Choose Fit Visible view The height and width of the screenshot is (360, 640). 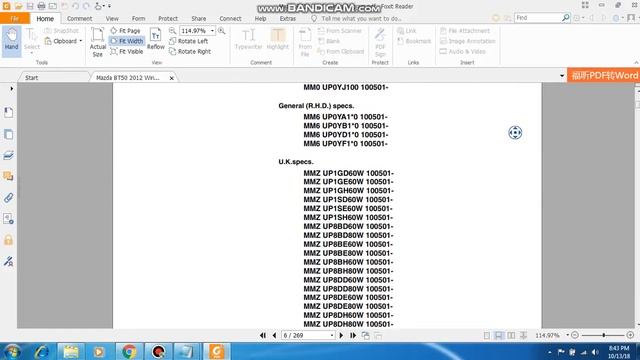point(127,51)
